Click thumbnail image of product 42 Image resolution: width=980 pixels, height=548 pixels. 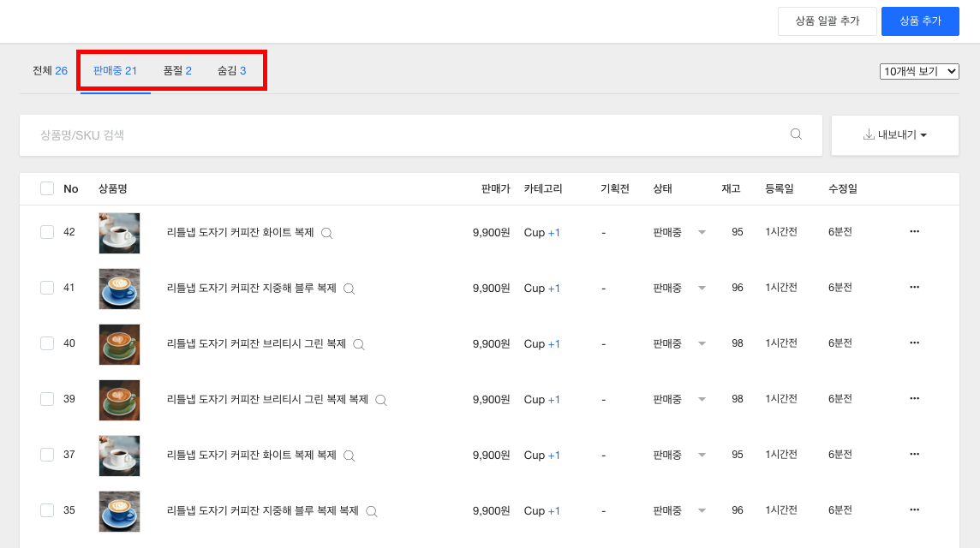119,233
